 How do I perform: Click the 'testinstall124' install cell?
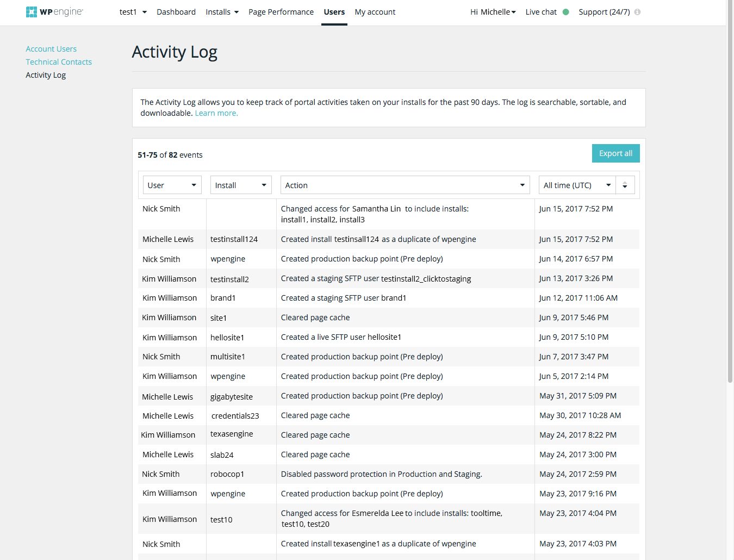tap(234, 239)
